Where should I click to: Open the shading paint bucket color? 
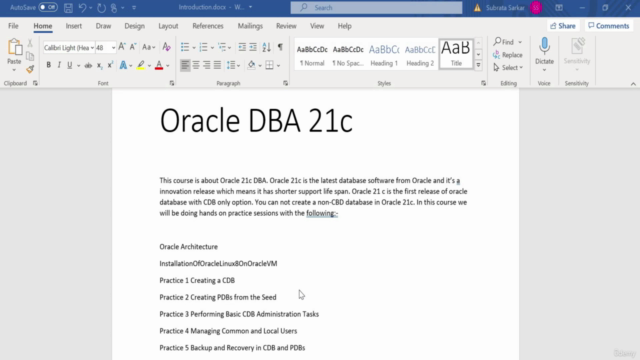point(251,65)
